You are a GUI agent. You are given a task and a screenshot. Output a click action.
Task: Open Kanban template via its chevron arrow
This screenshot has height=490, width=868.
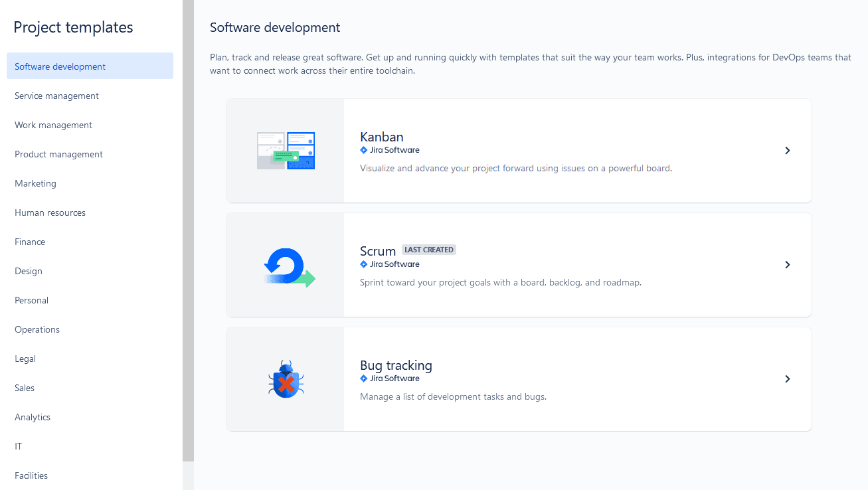point(788,151)
